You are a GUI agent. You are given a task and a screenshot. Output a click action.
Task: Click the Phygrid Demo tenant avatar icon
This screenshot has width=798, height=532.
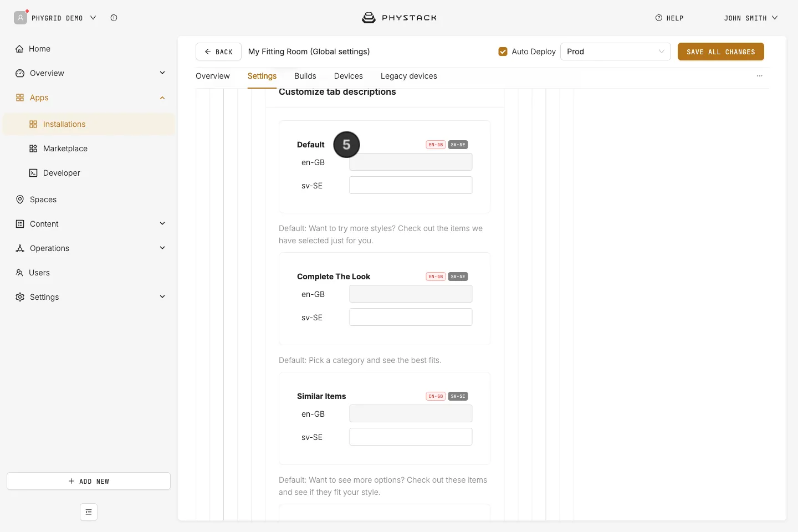[x=21, y=18]
